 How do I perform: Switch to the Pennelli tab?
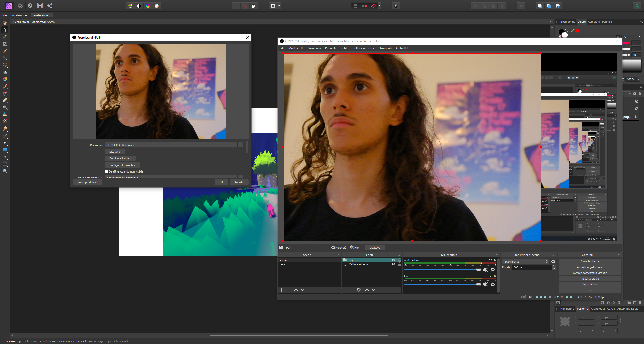point(607,22)
